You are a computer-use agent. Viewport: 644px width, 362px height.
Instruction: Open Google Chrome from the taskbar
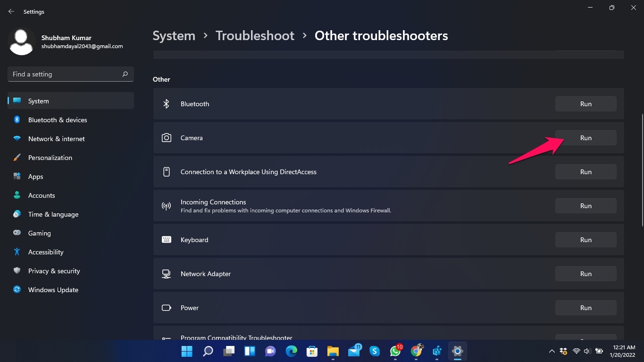pos(416,351)
